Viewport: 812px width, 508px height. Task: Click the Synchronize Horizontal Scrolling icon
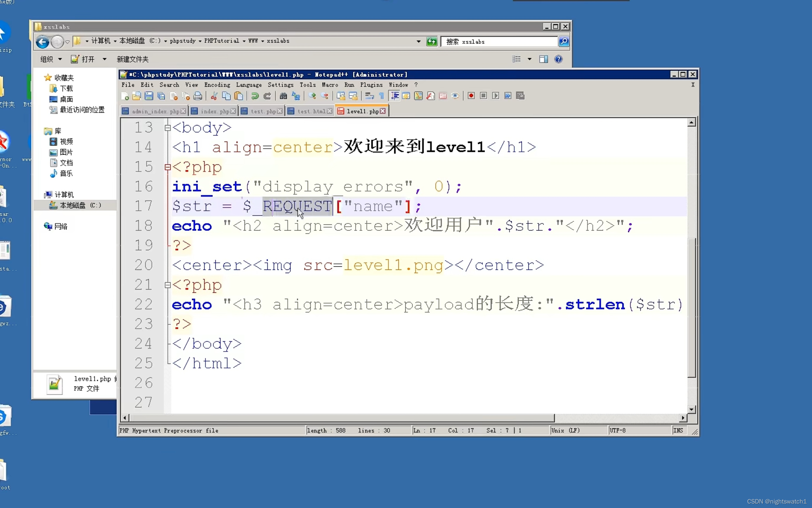[x=353, y=96]
